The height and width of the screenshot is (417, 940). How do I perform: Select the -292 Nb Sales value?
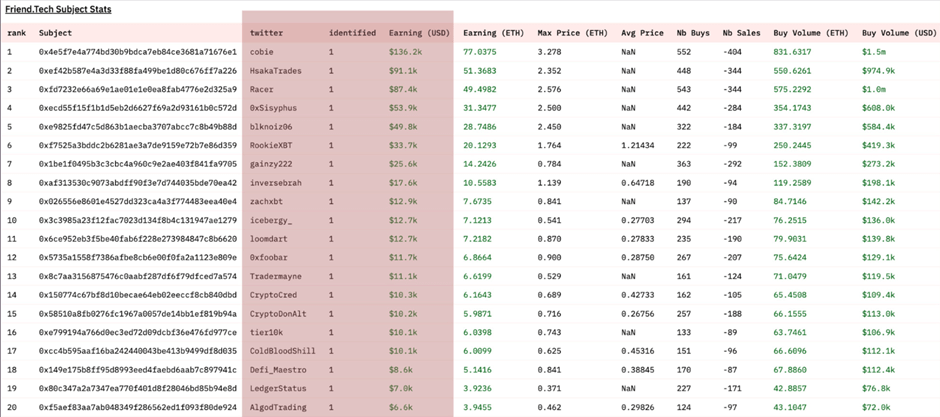click(732, 164)
